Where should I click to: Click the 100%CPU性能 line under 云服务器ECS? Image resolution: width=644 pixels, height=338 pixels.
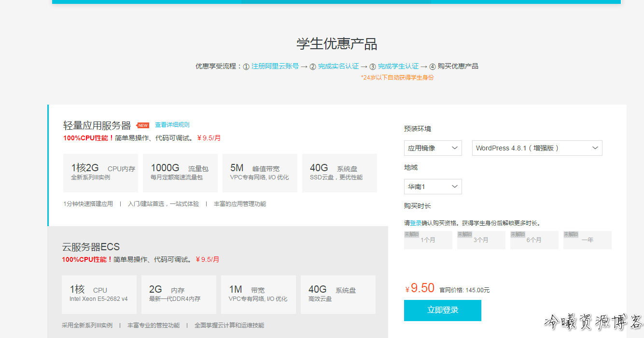pos(140,259)
